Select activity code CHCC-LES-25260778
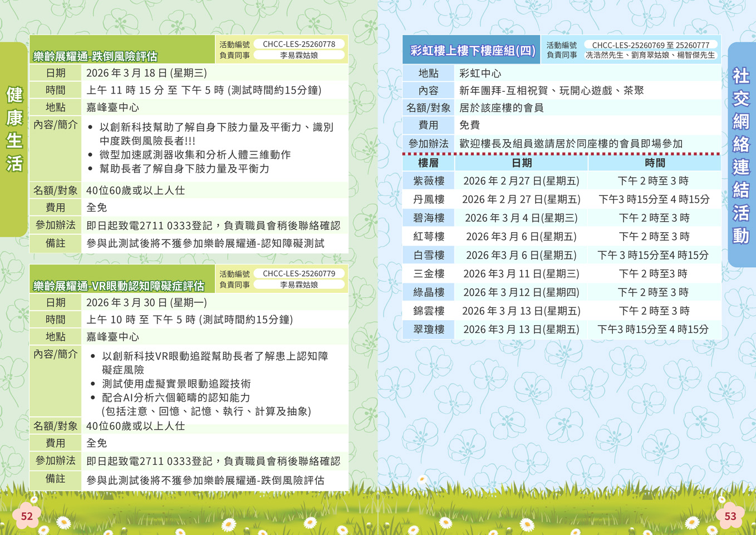This screenshot has width=756, height=535. coord(299,44)
